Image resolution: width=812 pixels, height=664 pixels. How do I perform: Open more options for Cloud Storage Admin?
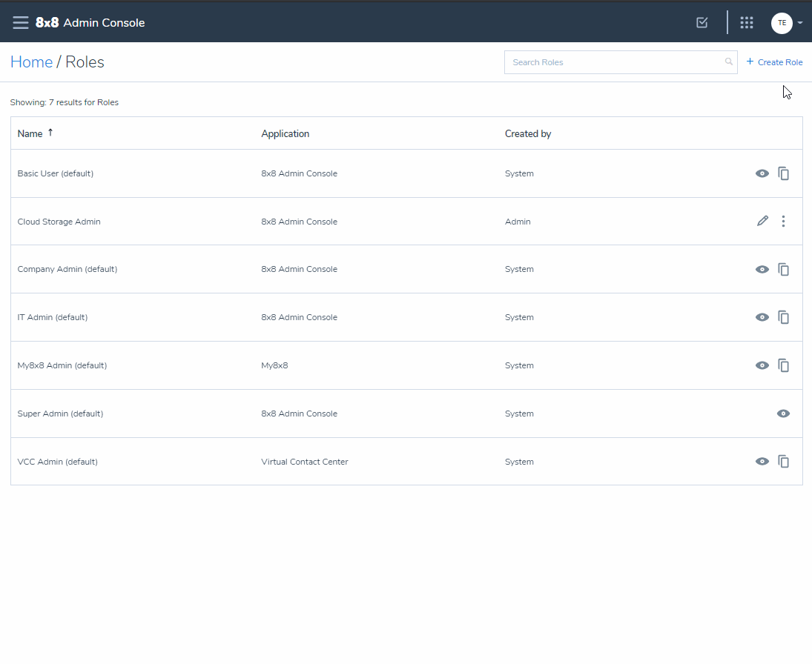click(783, 221)
